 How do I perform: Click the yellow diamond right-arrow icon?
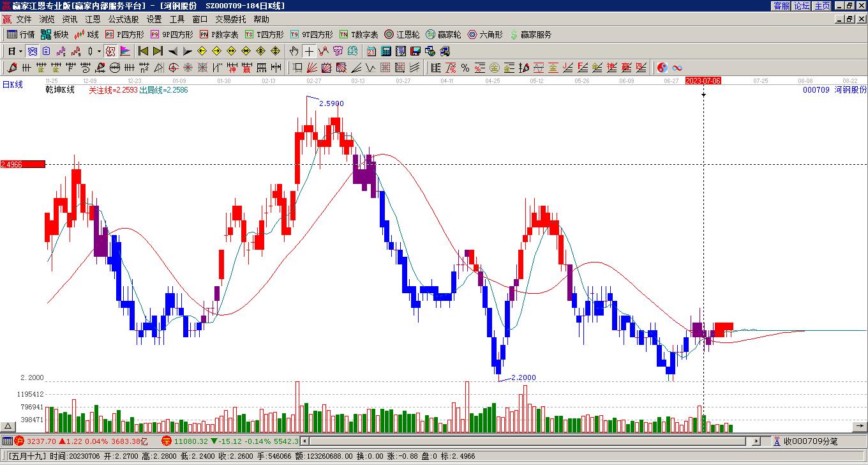[216, 51]
